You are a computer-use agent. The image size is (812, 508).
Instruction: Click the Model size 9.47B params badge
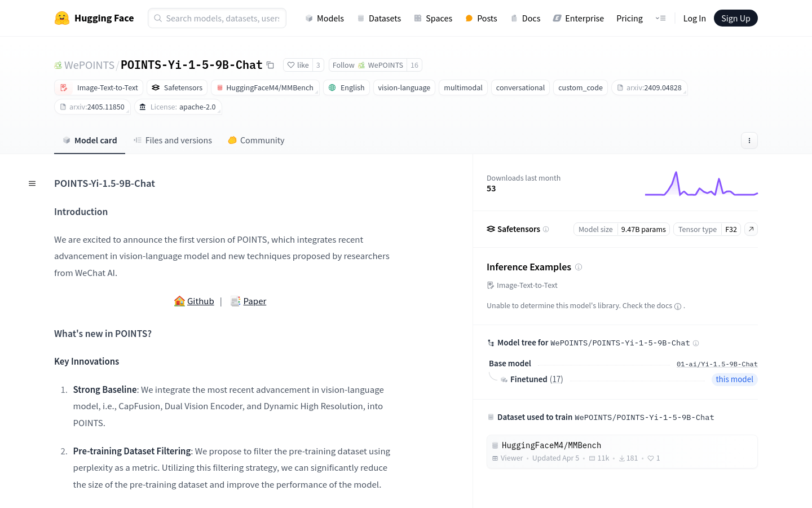coord(621,229)
